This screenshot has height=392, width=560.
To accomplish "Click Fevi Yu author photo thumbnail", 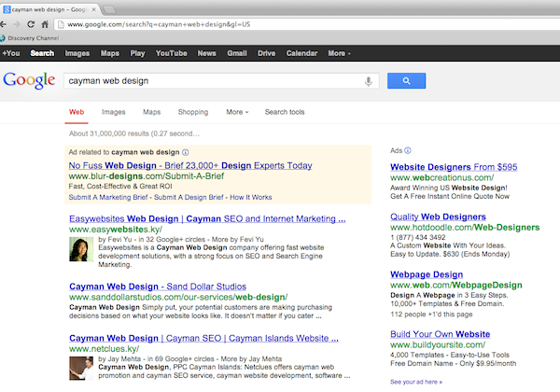I will coord(81,249).
